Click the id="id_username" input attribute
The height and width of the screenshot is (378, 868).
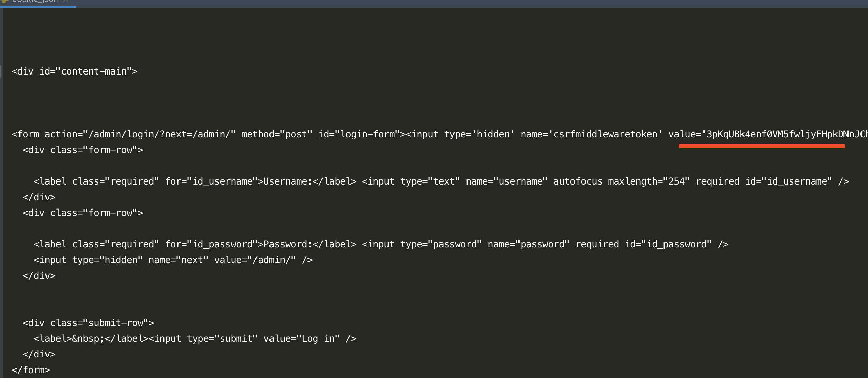(788, 181)
